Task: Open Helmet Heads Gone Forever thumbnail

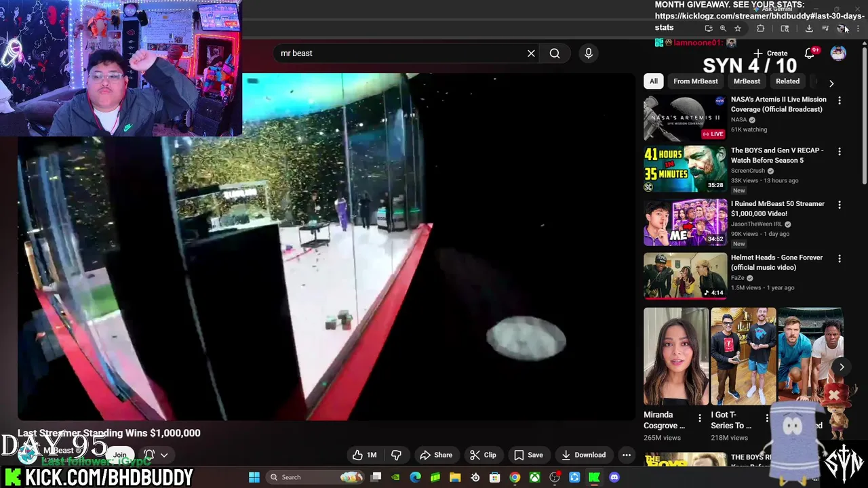Action: (685, 276)
